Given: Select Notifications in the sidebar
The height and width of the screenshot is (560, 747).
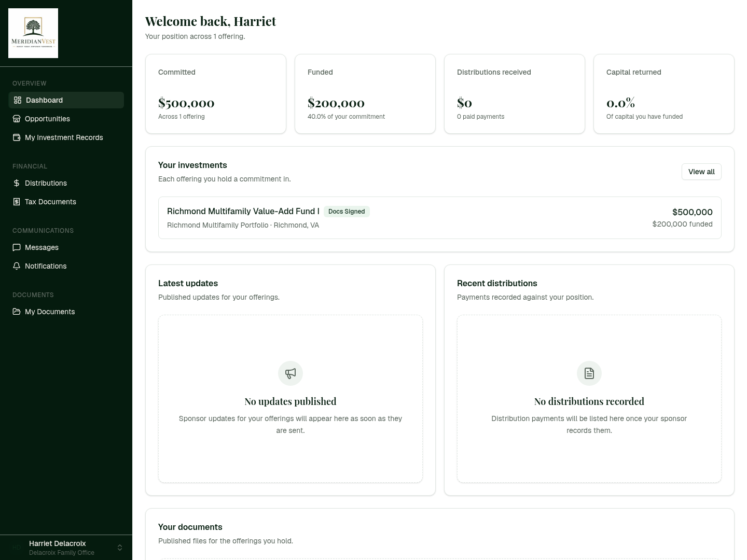Looking at the screenshot, I should pos(66,266).
